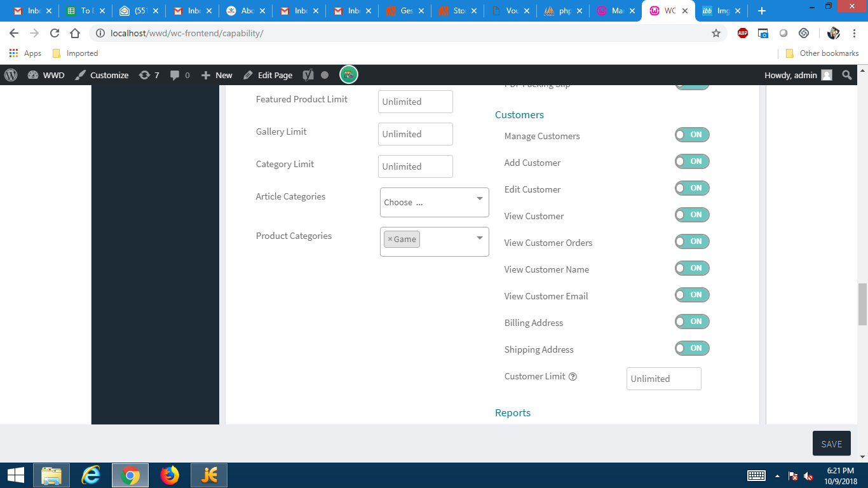Toggle the View Customer switch
Viewport: 868px width, 488px height.
pos(692,215)
